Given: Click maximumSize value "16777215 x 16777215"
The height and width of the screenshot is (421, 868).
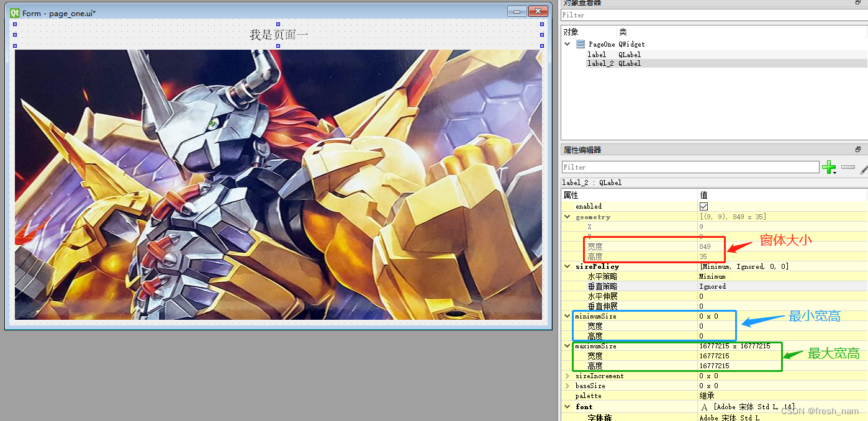Looking at the screenshot, I should tap(735, 346).
